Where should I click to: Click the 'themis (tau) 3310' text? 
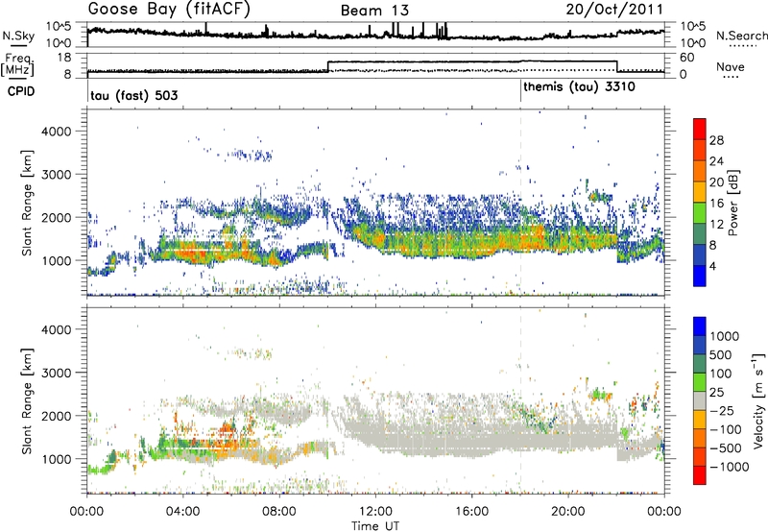point(579,87)
